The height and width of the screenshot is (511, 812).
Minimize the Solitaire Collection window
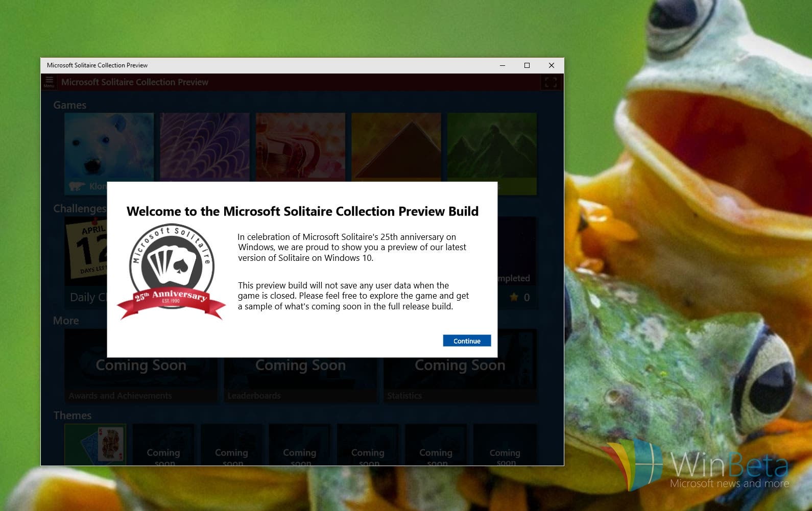click(503, 65)
